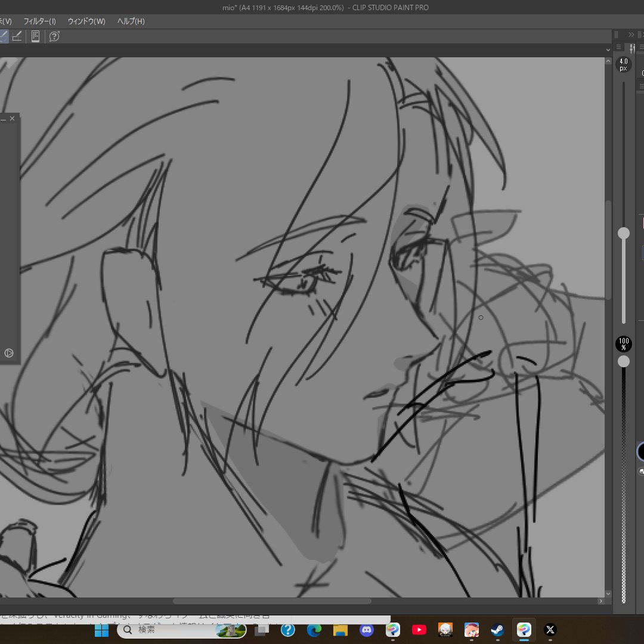The width and height of the screenshot is (644, 644).
Task: Open Steam from the taskbar
Action: 498,630
